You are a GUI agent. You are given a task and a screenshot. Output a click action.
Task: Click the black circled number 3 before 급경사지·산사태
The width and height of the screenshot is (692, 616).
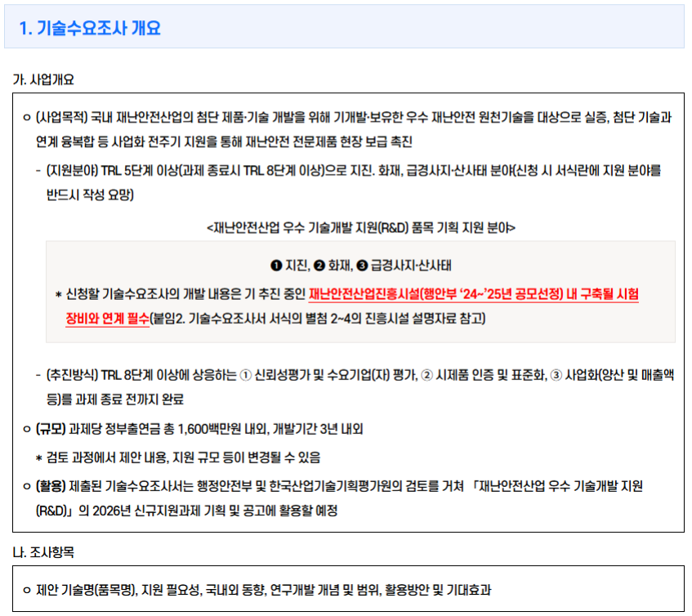(362, 266)
